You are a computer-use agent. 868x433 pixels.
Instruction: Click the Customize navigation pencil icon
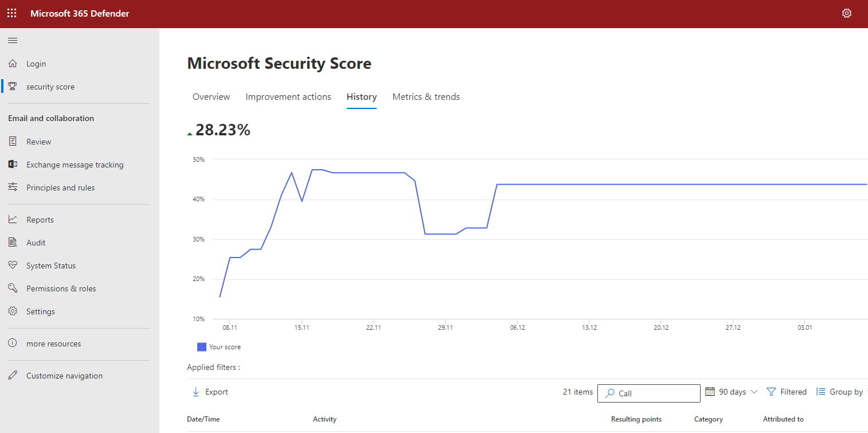point(13,376)
